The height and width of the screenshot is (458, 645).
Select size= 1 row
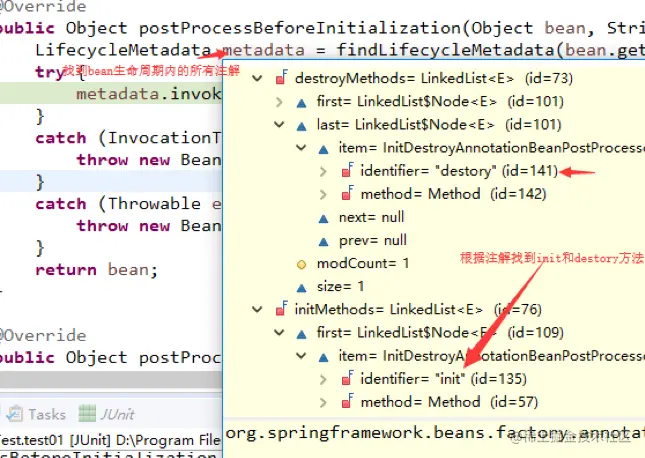tap(341, 286)
